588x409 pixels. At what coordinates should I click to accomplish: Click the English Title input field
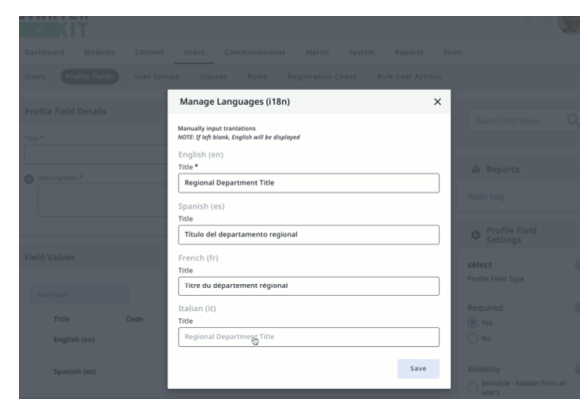point(309,183)
